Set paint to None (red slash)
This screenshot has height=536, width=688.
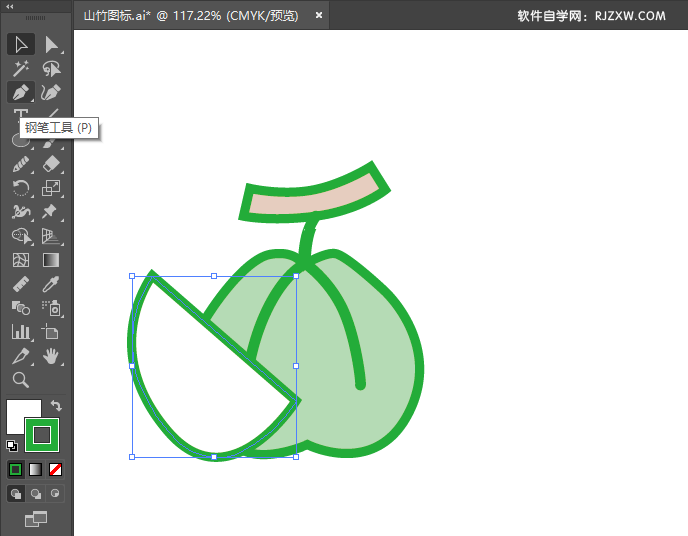[55, 470]
